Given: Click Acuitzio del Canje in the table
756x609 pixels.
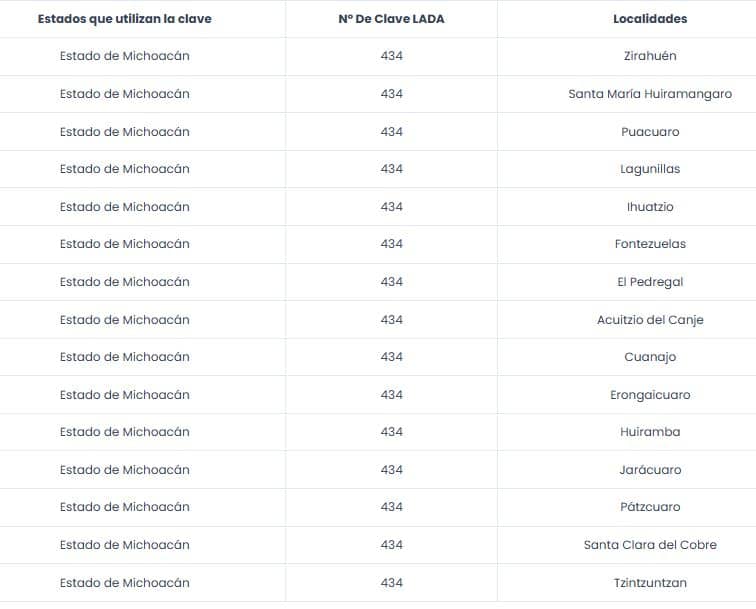Looking at the screenshot, I should pos(650,320).
